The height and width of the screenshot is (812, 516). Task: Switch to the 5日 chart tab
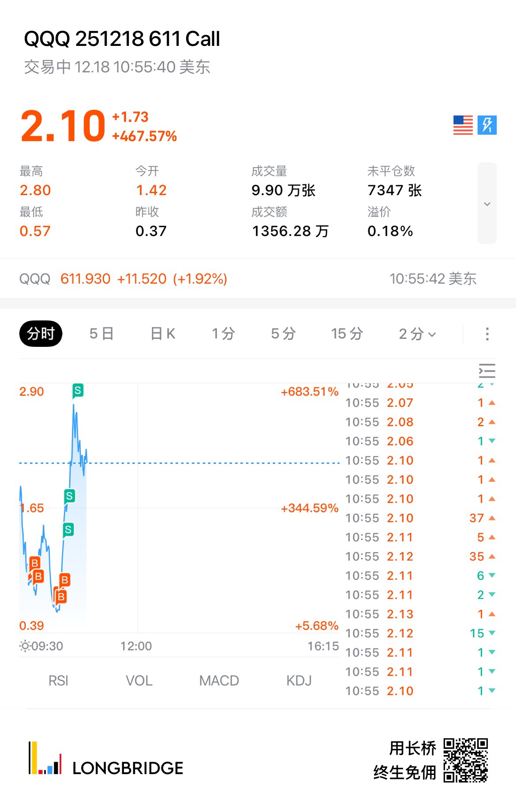point(101,334)
